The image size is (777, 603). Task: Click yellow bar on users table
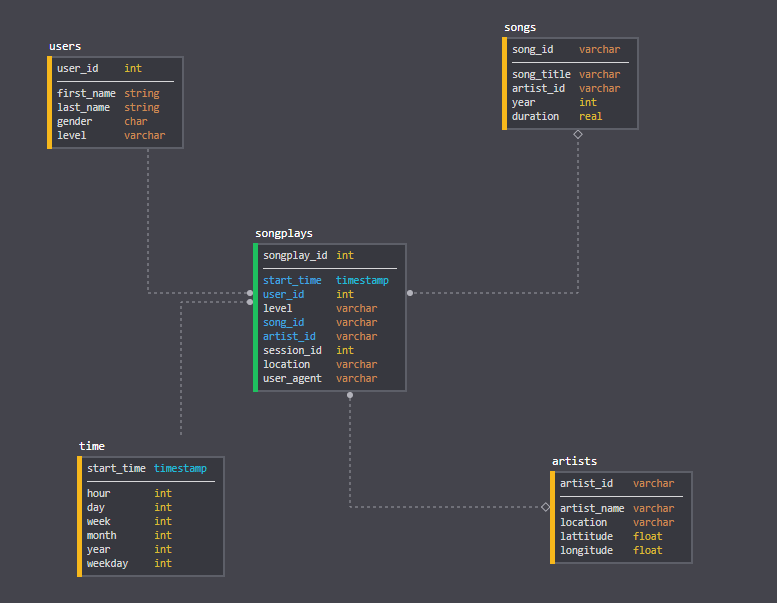click(50, 103)
